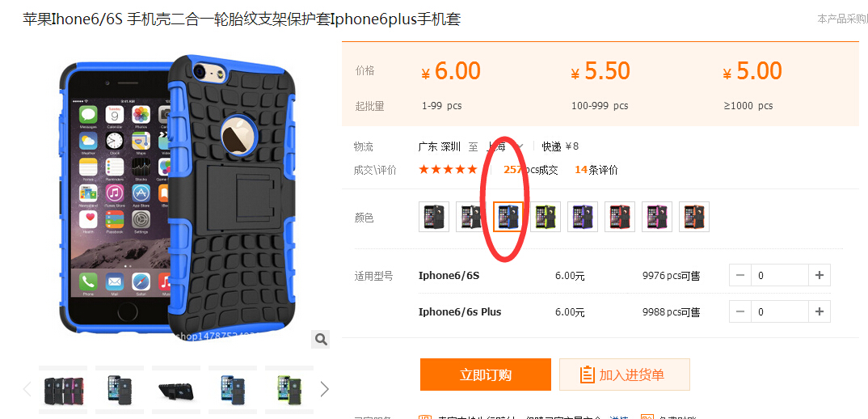Choose the green case color swatch
The width and height of the screenshot is (868, 419).
[546, 217]
